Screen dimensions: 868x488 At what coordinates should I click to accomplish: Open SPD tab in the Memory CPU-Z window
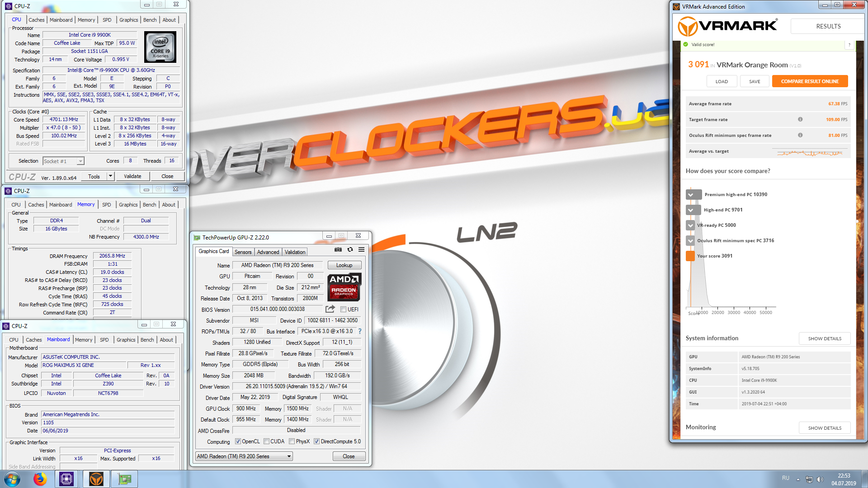(x=106, y=205)
